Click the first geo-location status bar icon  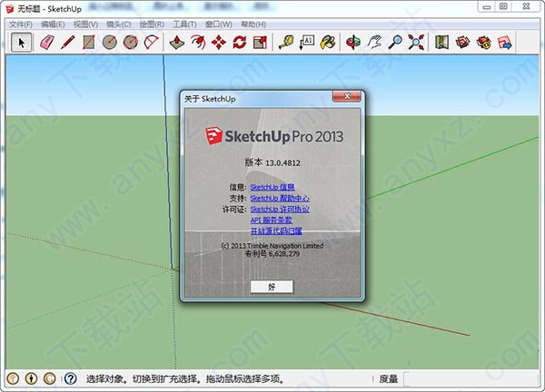pyautogui.click(x=13, y=378)
